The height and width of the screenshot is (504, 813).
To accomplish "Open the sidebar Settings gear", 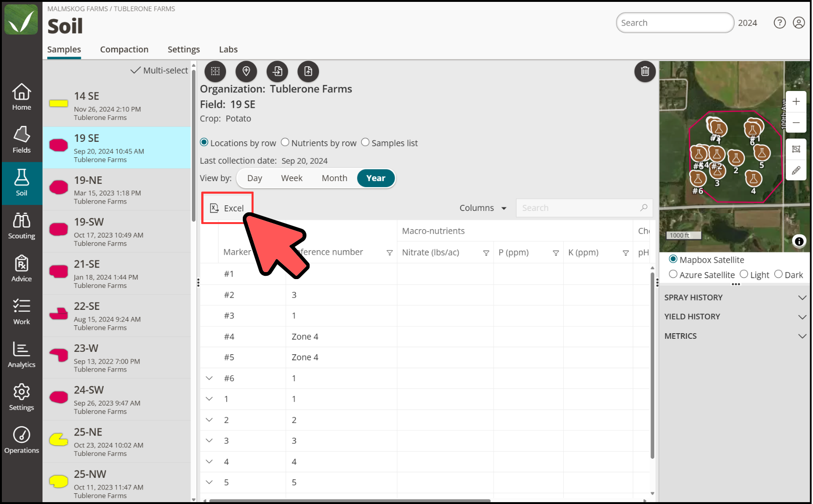I will pyautogui.click(x=21, y=398).
